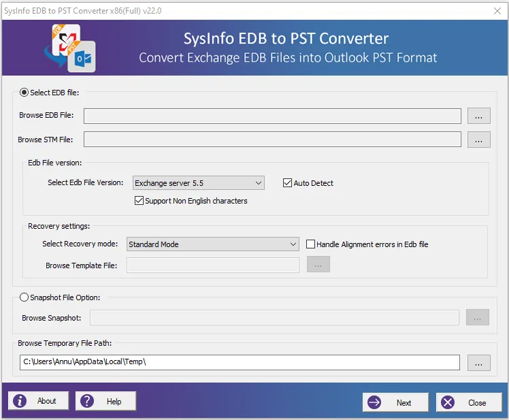509x420 pixels.
Task: Click the Temporary File Path ellipsis button
Action: tap(479, 363)
